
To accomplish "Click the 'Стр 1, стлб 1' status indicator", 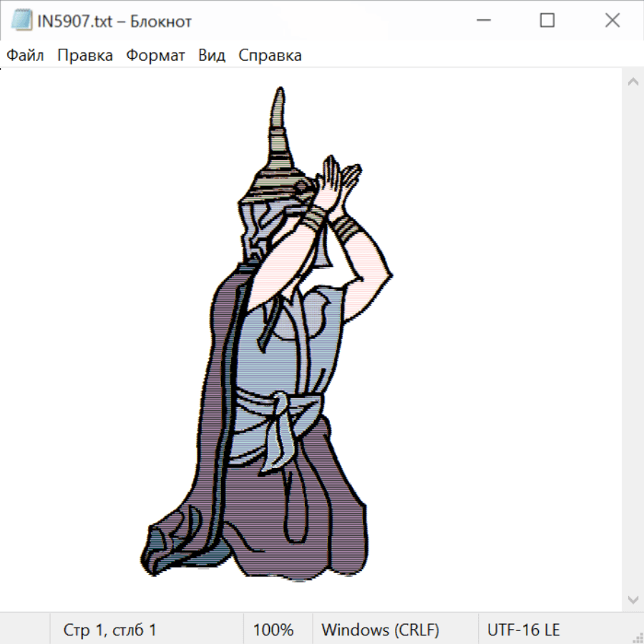I will [x=109, y=630].
